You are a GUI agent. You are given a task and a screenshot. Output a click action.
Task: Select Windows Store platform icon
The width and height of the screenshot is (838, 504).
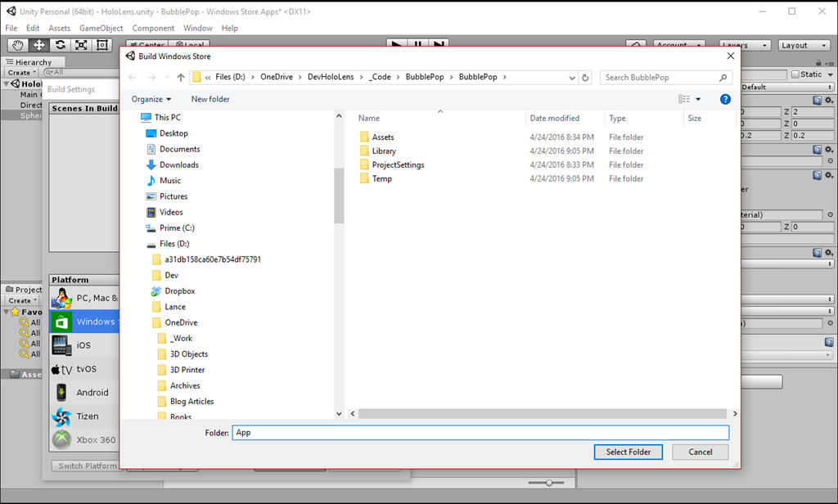pos(61,322)
